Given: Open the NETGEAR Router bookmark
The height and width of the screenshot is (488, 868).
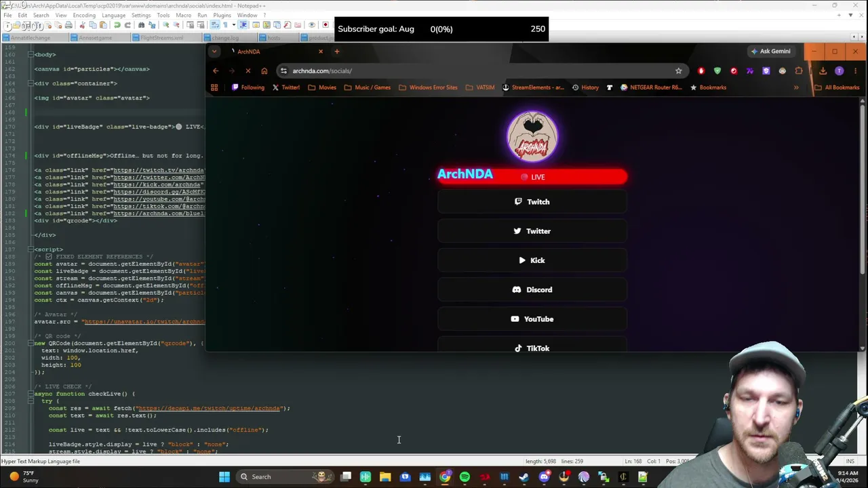Looking at the screenshot, I should [x=651, y=87].
